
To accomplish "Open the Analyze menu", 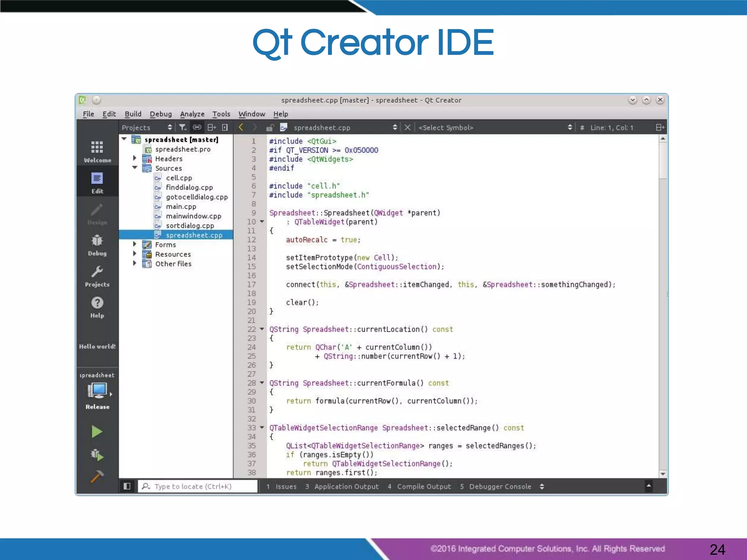I will tap(192, 114).
